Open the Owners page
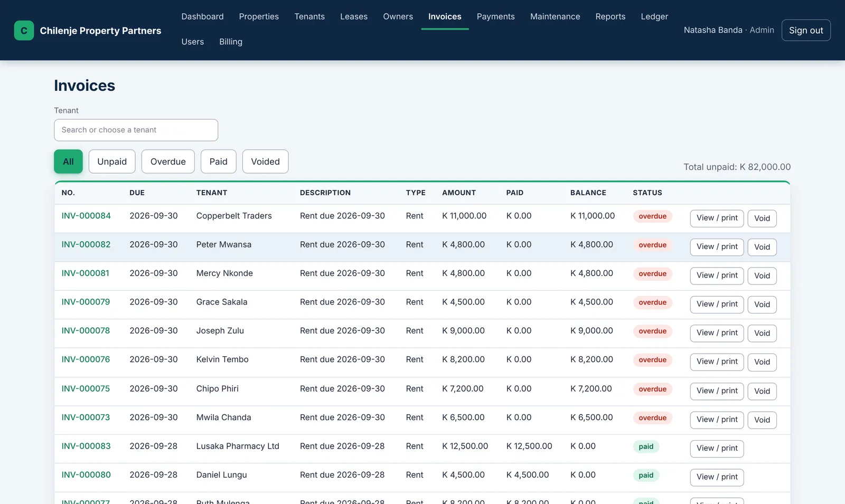This screenshot has width=845, height=504. click(398, 16)
